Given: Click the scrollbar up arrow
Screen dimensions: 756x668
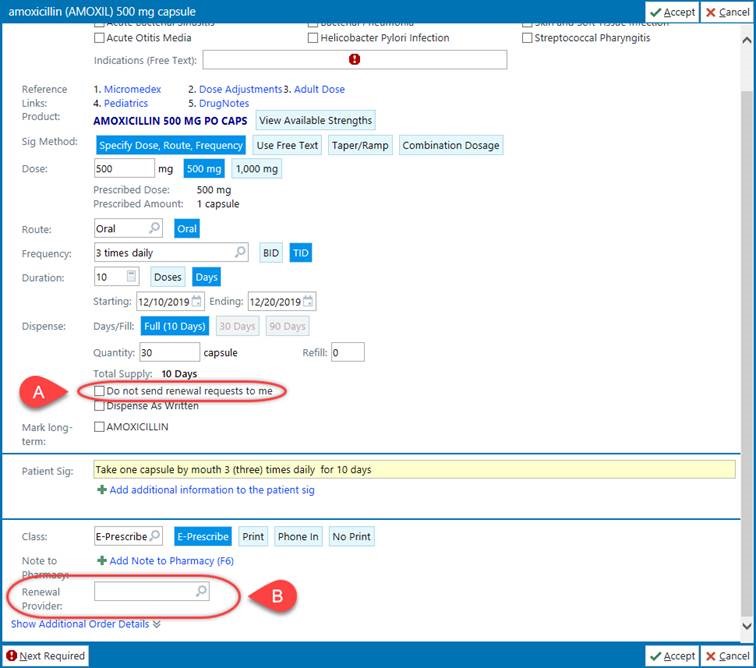Looking at the screenshot, I should pyautogui.click(x=747, y=41).
